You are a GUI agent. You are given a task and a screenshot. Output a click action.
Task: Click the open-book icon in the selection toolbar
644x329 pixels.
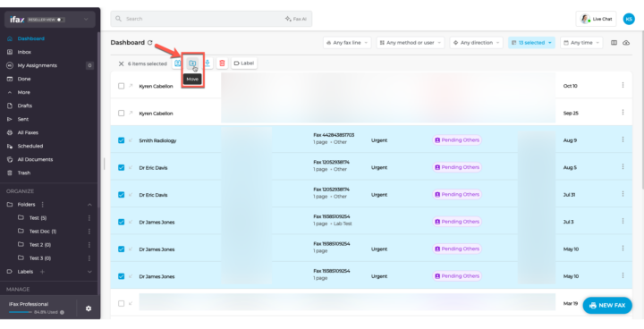coord(177,63)
